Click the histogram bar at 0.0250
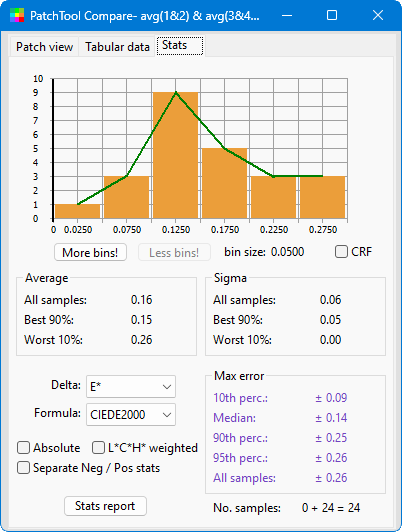 pos(78,211)
